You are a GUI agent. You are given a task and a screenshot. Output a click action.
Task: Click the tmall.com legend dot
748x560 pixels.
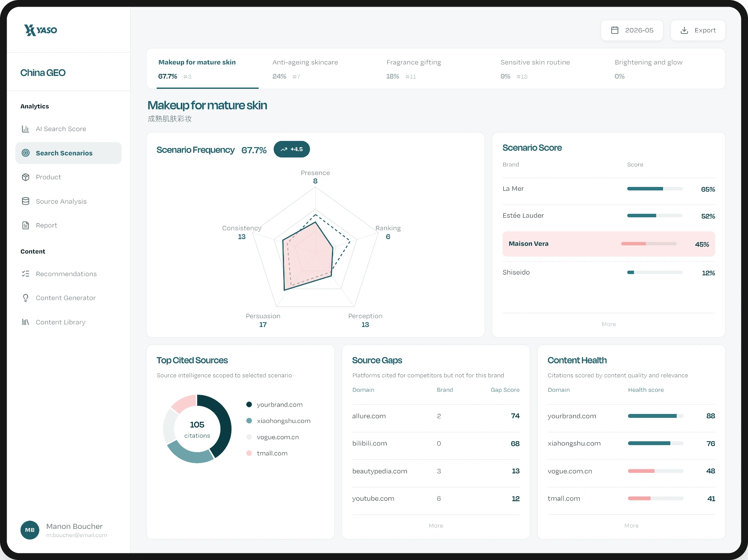pos(249,453)
